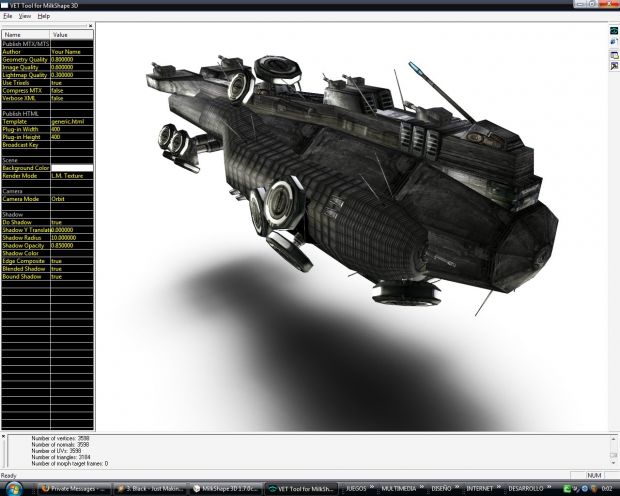Switch to MilkShape 3D 1.7.0 taskbar window
The image size is (620, 496).
pos(226,489)
